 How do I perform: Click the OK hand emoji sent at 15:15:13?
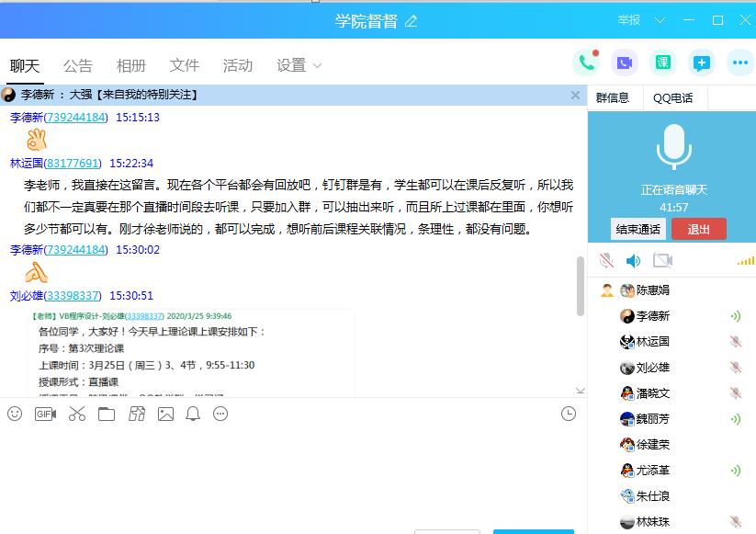point(36,140)
